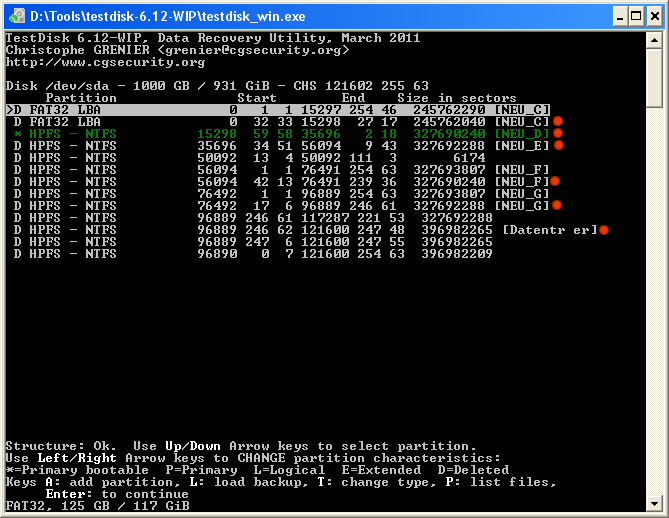
Task: Select the small NTFS row sized 6174
Action: coord(250,158)
